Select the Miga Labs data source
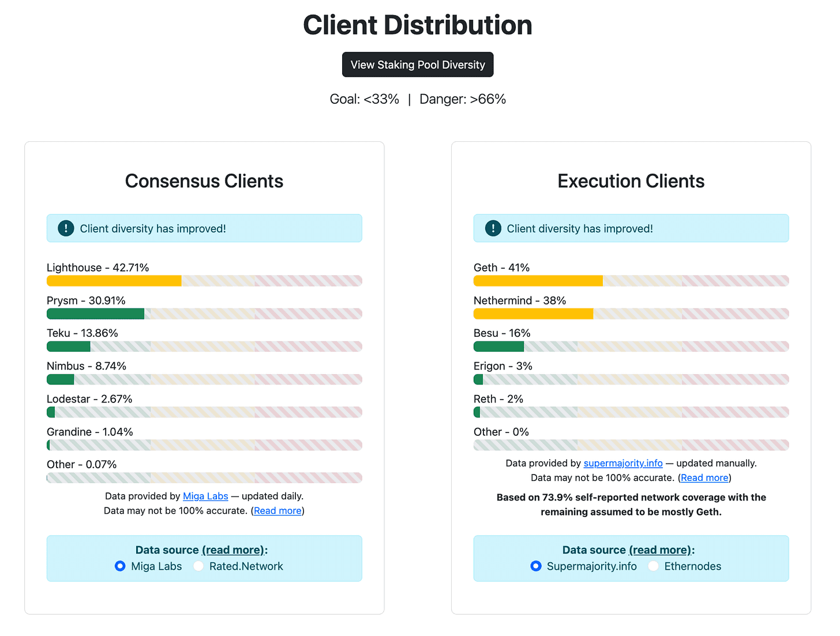The height and width of the screenshot is (636, 840). (x=120, y=566)
